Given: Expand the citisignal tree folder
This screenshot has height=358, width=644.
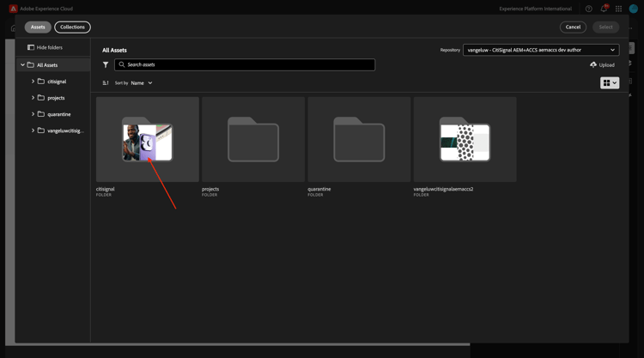Looking at the screenshot, I should click(33, 82).
